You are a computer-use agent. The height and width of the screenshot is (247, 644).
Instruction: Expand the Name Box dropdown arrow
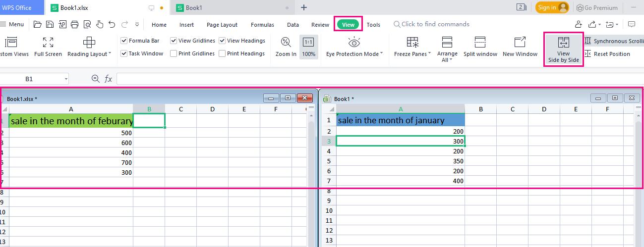click(65, 79)
